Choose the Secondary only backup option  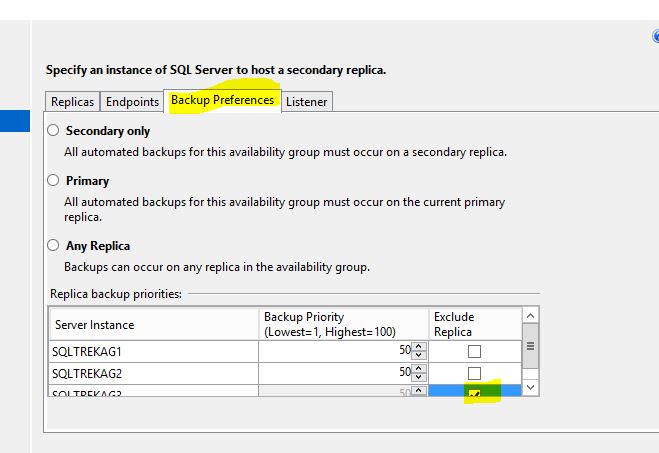pos(54,131)
